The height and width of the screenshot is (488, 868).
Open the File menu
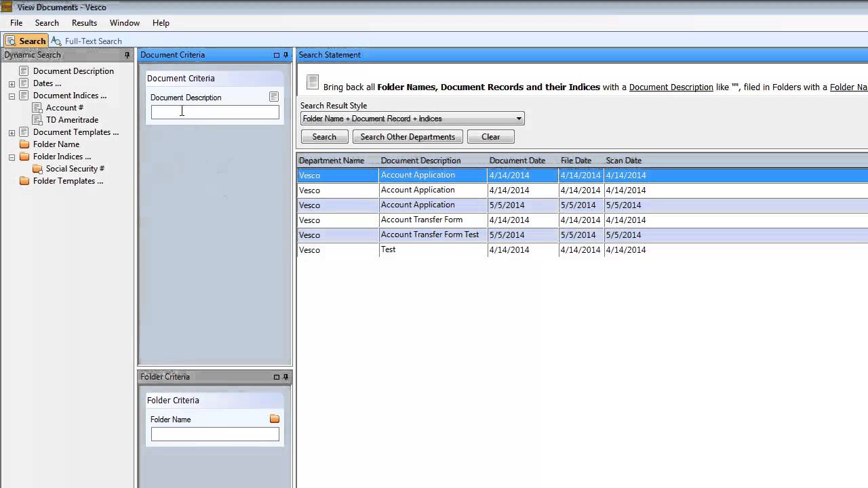pos(16,23)
